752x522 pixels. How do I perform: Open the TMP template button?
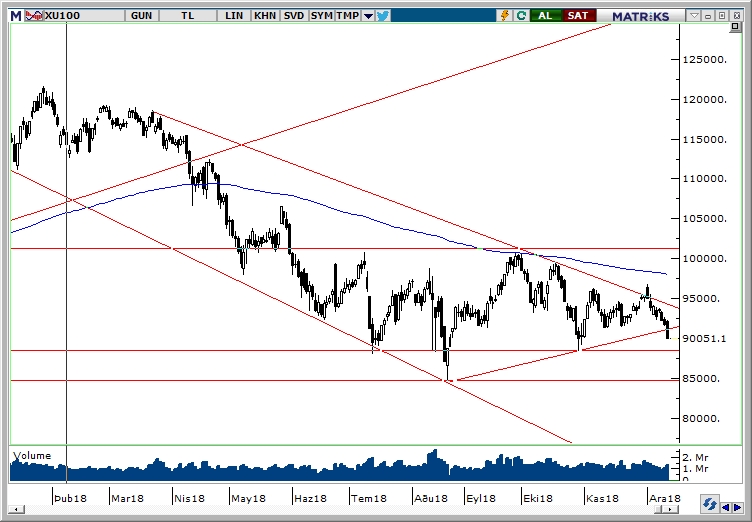pyautogui.click(x=347, y=16)
